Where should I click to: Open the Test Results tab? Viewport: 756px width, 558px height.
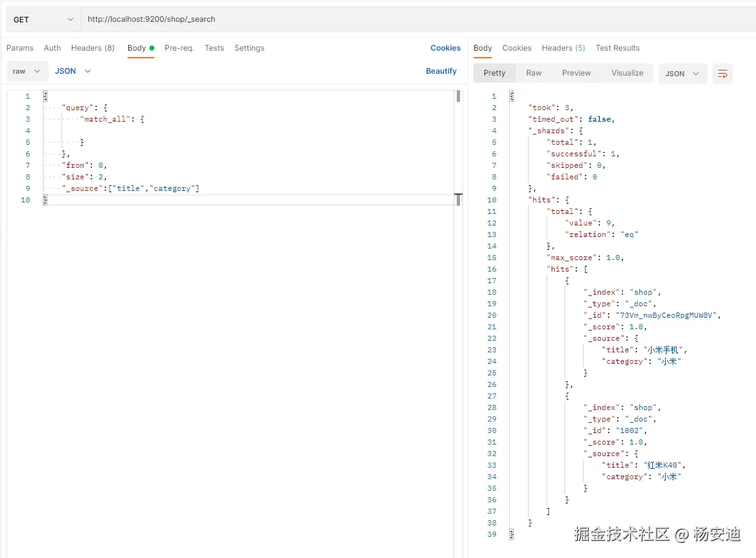coord(617,48)
